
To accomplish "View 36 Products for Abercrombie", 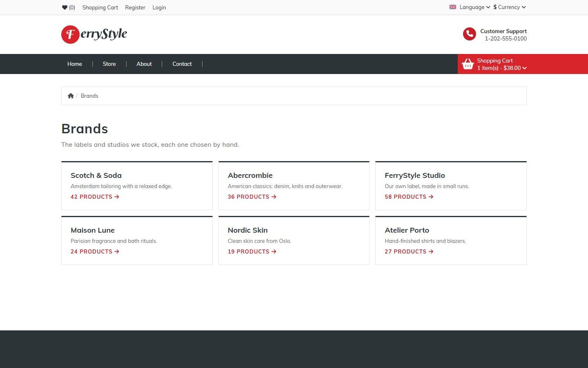I will tap(252, 197).
